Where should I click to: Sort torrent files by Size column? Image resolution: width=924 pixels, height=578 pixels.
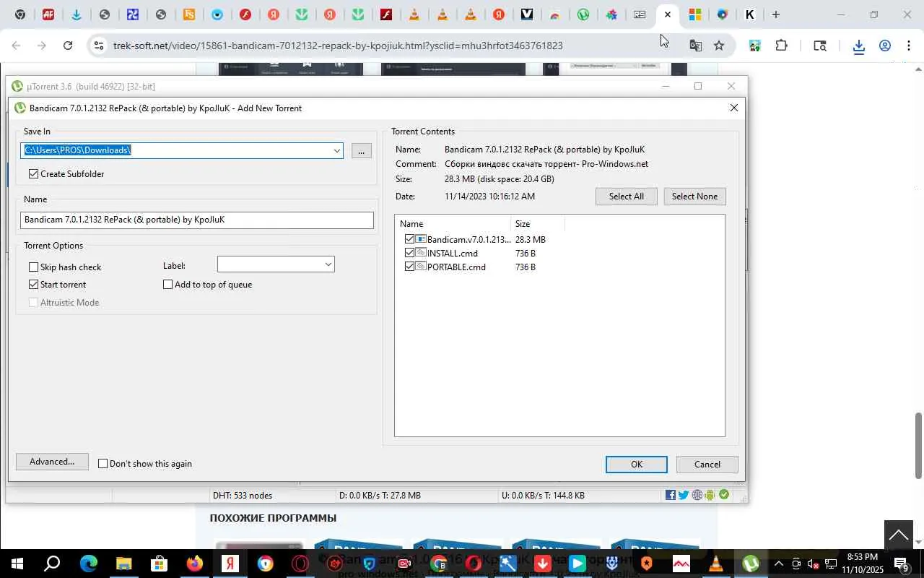pyautogui.click(x=537, y=224)
